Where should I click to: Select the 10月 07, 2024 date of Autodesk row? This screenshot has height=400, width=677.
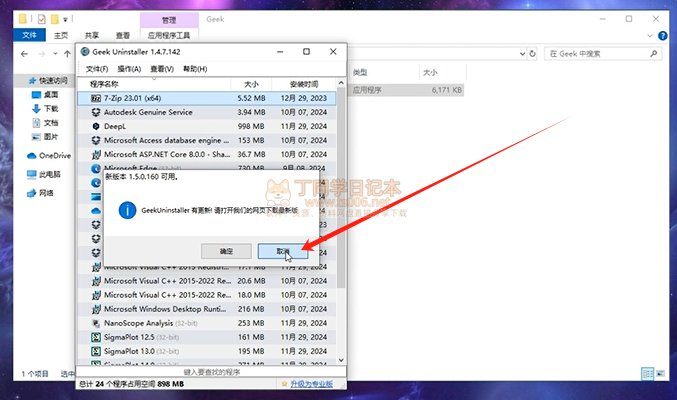[304, 112]
